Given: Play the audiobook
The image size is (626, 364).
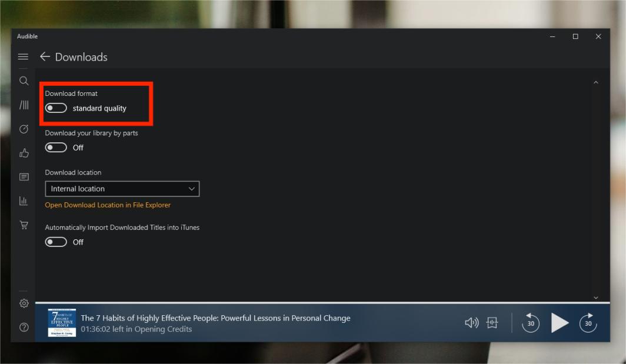Looking at the screenshot, I should point(560,322).
